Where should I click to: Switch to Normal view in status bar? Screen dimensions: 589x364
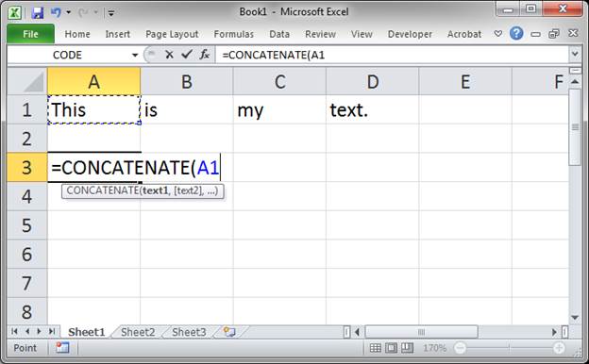[375, 348]
